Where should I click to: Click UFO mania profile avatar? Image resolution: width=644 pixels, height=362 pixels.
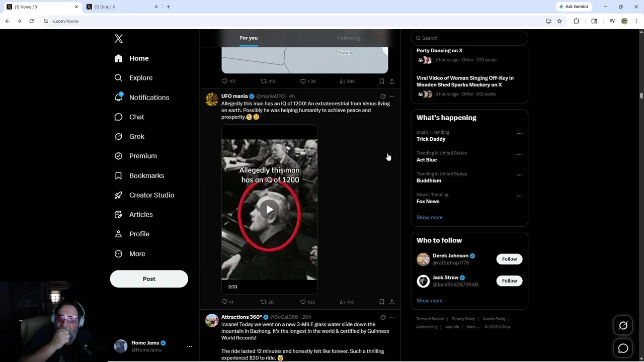(212, 99)
